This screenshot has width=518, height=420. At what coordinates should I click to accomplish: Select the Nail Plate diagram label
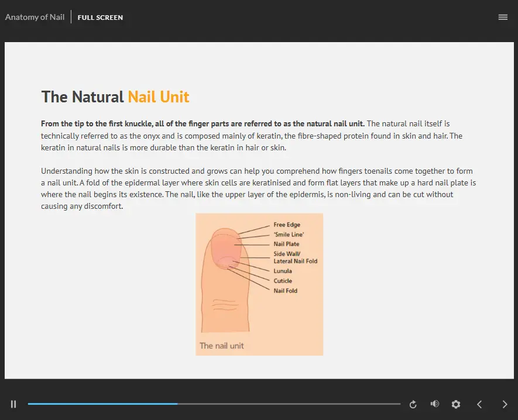(286, 244)
